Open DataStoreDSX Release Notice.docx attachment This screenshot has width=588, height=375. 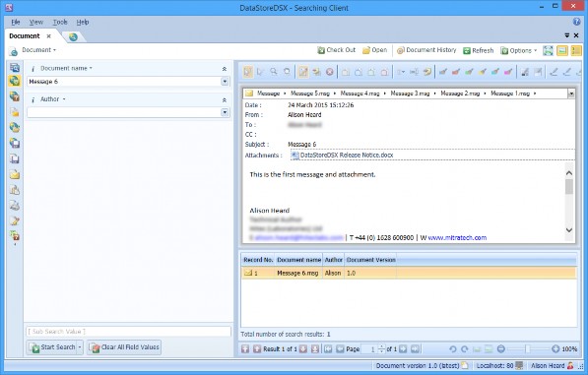point(343,156)
